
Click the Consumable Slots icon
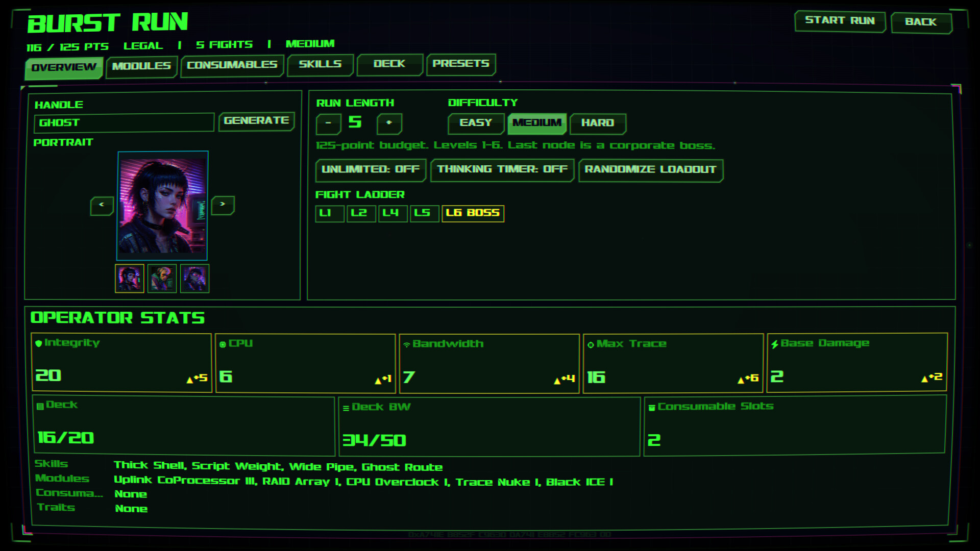[652, 408]
